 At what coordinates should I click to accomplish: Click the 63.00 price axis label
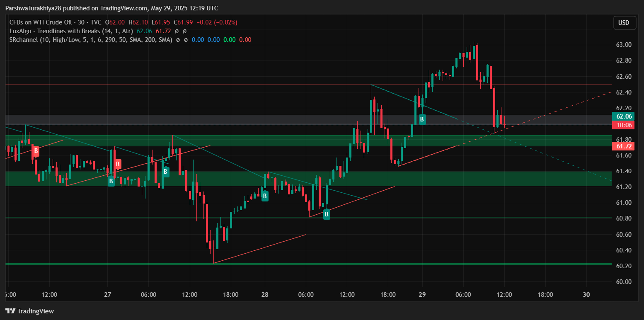tap(624, 45)
